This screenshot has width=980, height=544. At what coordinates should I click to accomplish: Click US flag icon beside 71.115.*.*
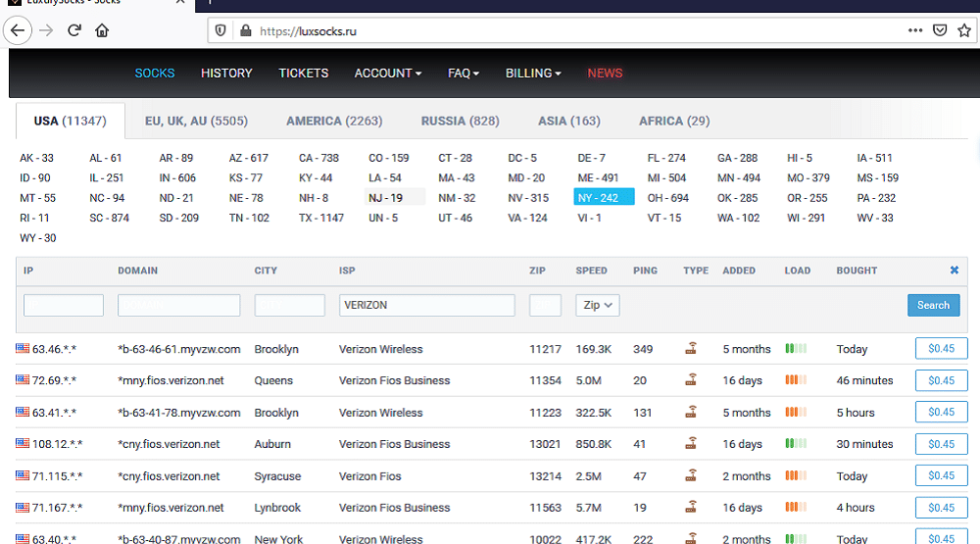pos(23,475)
